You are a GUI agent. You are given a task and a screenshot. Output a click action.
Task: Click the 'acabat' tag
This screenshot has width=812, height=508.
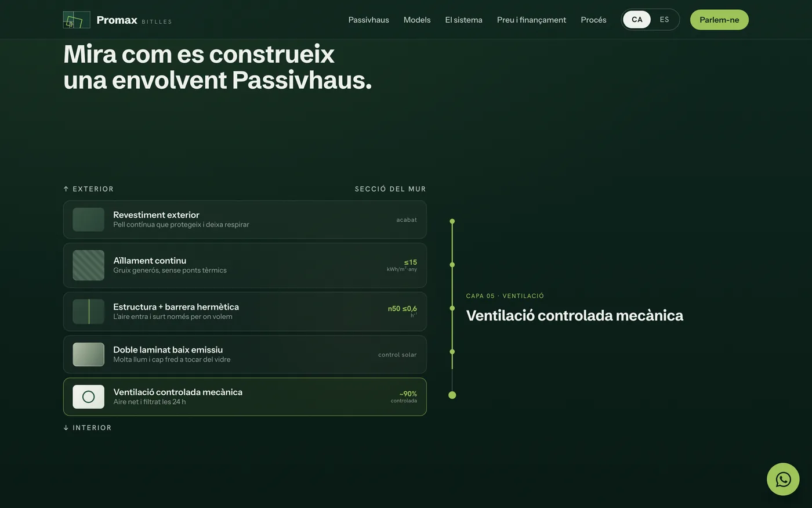(407, 220)
